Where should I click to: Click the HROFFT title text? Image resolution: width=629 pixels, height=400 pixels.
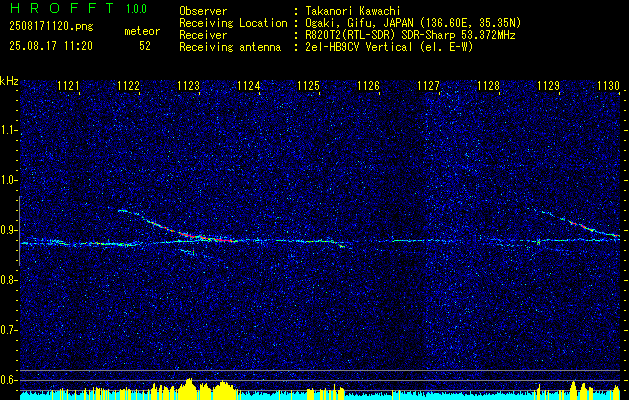(x=62, y=8)
